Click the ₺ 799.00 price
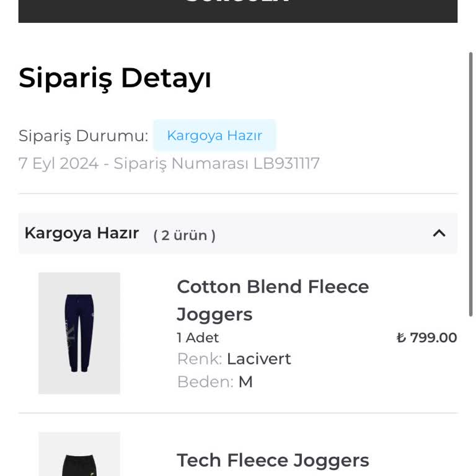Screen dimensions: 476x476 (433, 338)
